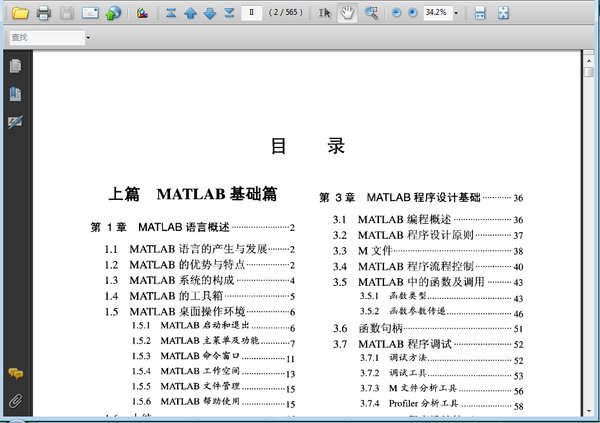
Task: Open TOC entry 1.5 MATLAB 桌面操作环境
Action: click(x=199, y=312)
